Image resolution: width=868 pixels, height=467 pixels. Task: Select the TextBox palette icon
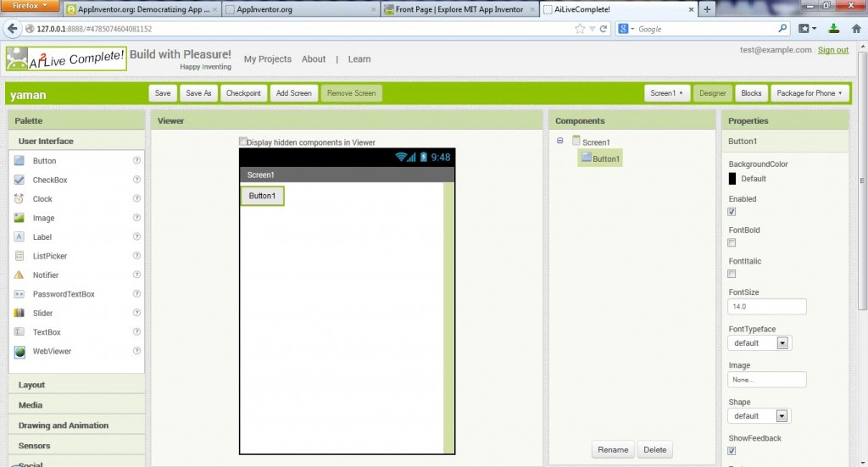click(19, 332)
